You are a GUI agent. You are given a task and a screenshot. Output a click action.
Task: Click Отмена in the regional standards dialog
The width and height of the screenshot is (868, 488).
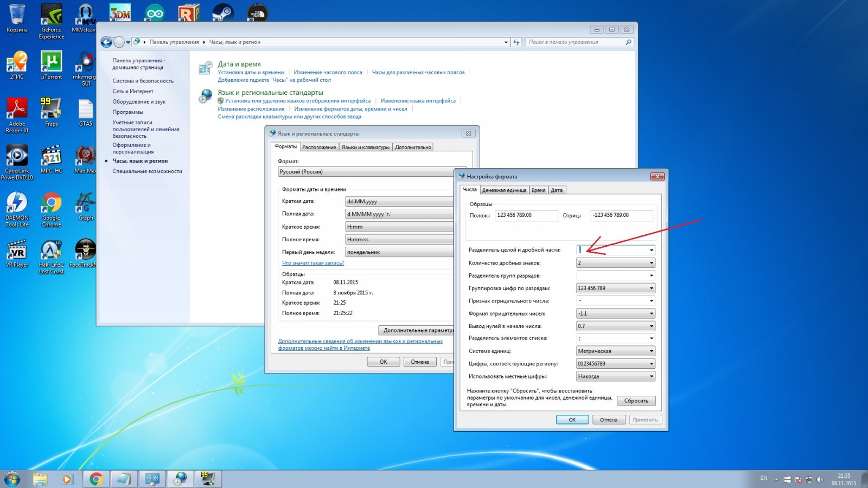pyautogui.click(x=420, y=362)
